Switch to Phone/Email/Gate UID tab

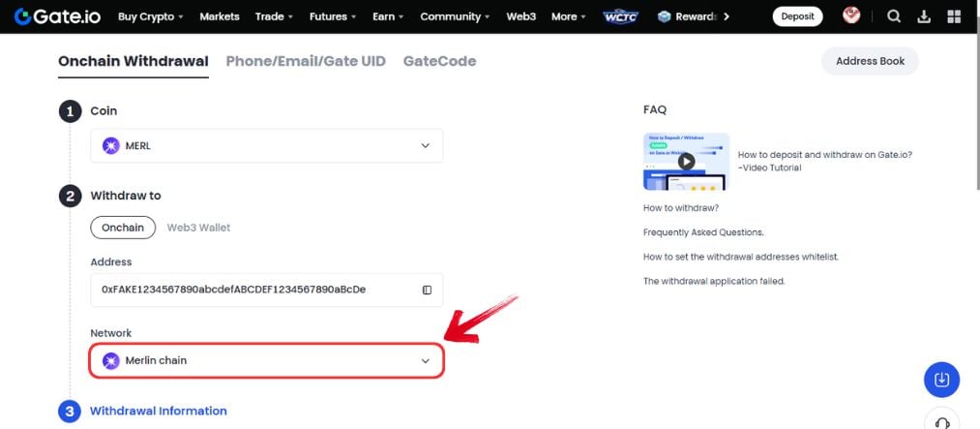coord(306,61)
